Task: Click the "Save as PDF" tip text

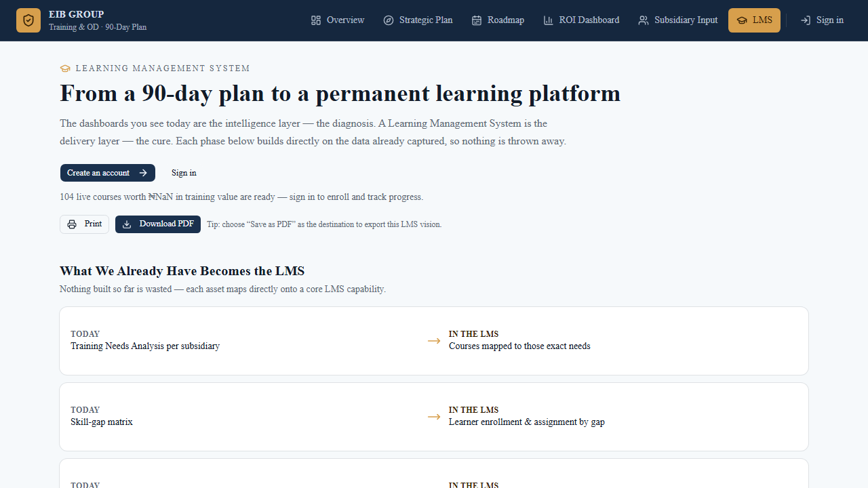Action: click(324, 224)
